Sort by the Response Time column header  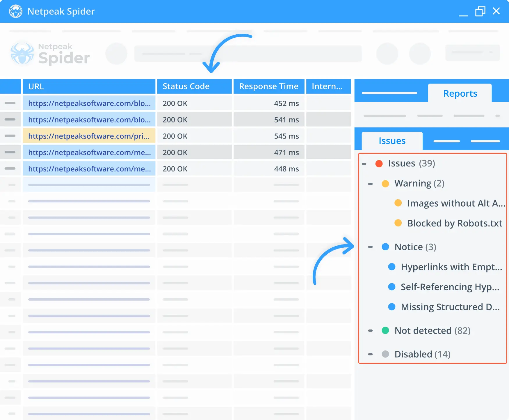269,86
